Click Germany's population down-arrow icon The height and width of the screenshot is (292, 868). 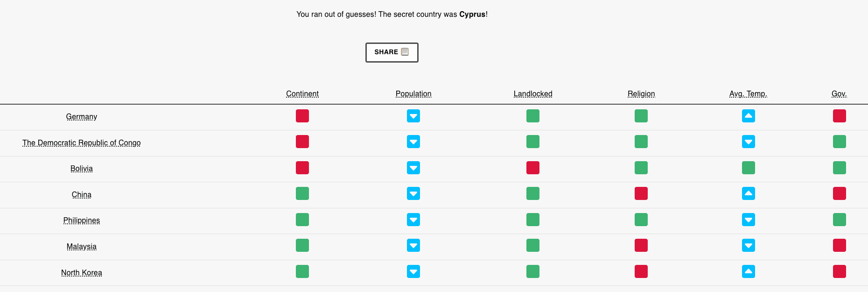click(413, 116)
